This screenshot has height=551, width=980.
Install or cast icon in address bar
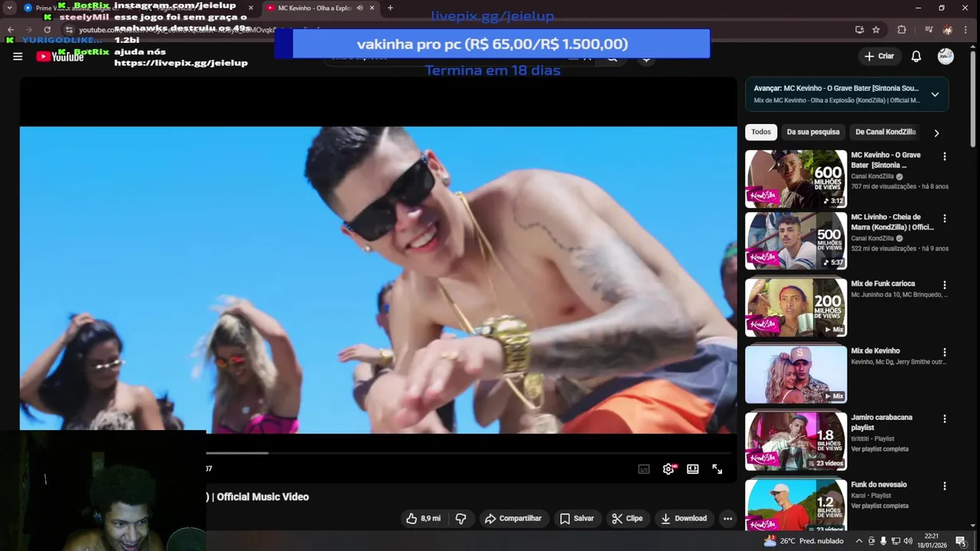pos(859,30)
